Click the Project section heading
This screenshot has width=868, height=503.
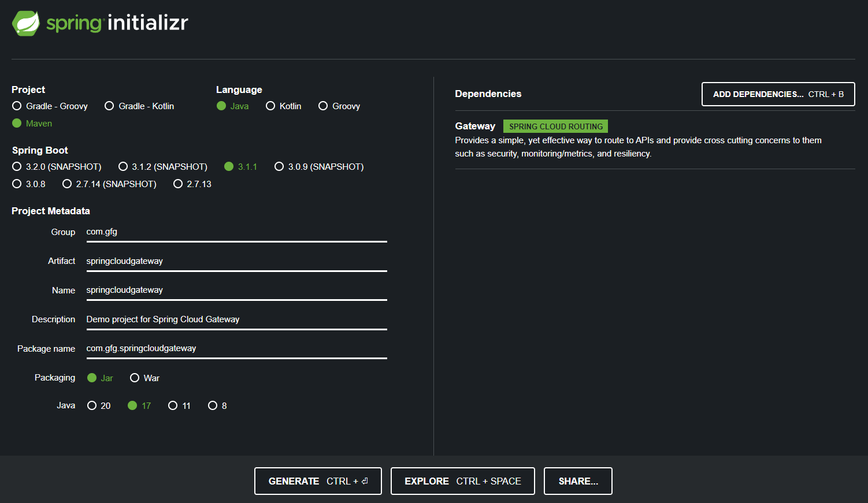coord(28,90)
